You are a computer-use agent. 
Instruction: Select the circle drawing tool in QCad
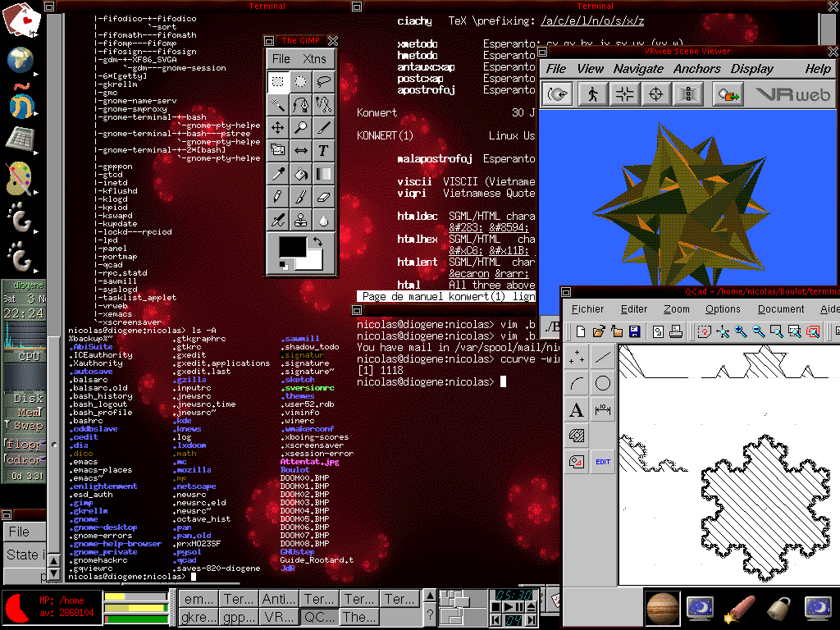pos(603,383)
